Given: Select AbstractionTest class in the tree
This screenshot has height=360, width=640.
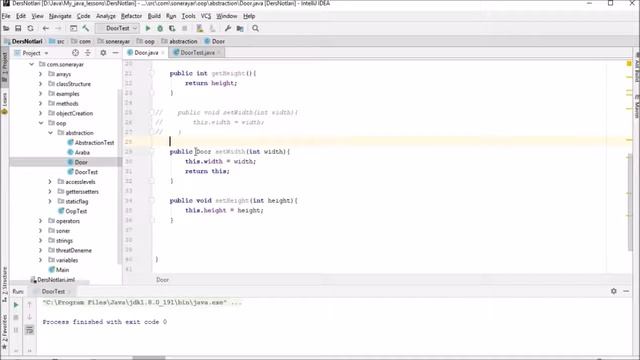Looking at the screenshot, I should coord(90,143).
